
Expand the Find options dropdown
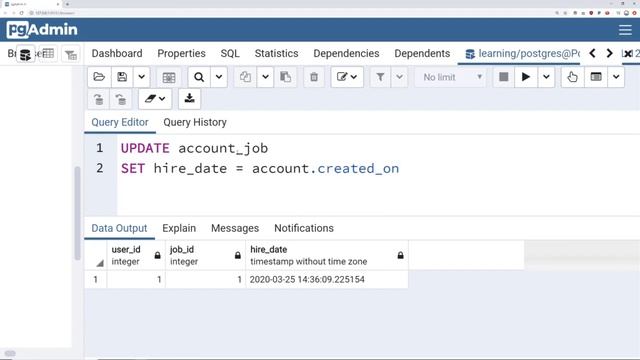pos(219,77)
